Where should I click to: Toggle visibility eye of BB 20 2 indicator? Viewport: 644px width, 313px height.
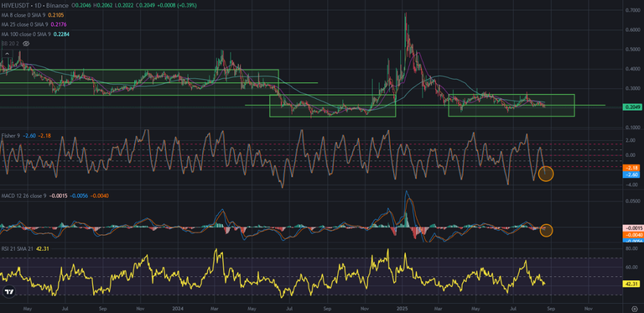26,44
